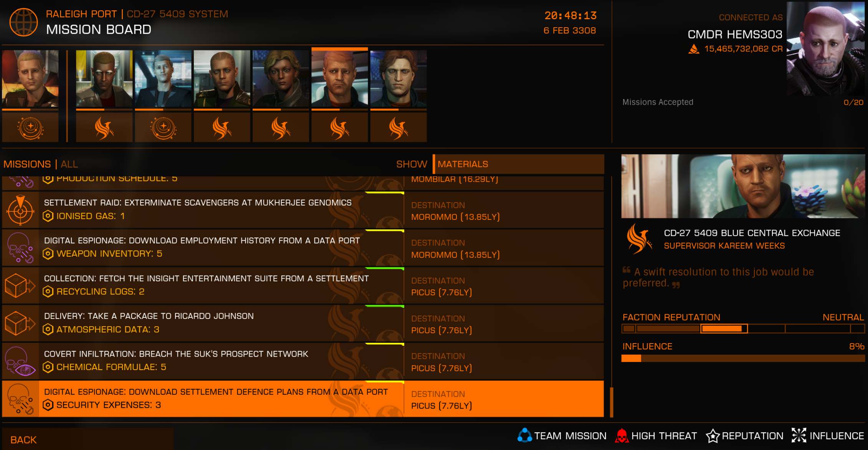
Task: Click the settlement raid crosshair mission icon
Action: pyautogui.click(x=20, y=210)
